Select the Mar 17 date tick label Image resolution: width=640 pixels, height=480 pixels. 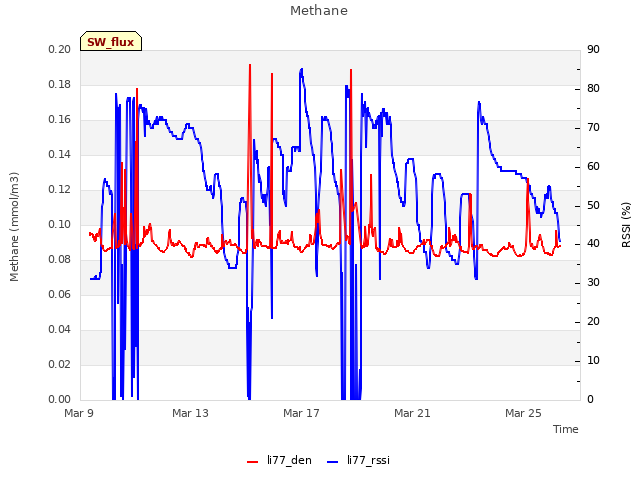point(301,413)
